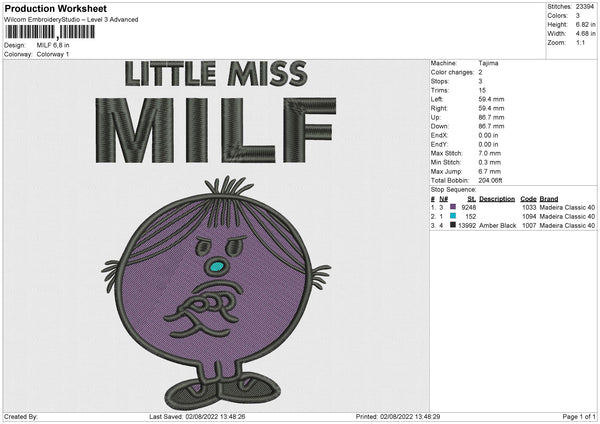Click the 'Last Saved' timestamp in footer
Screen dimensions: 600x424
(x=197, y=417)
